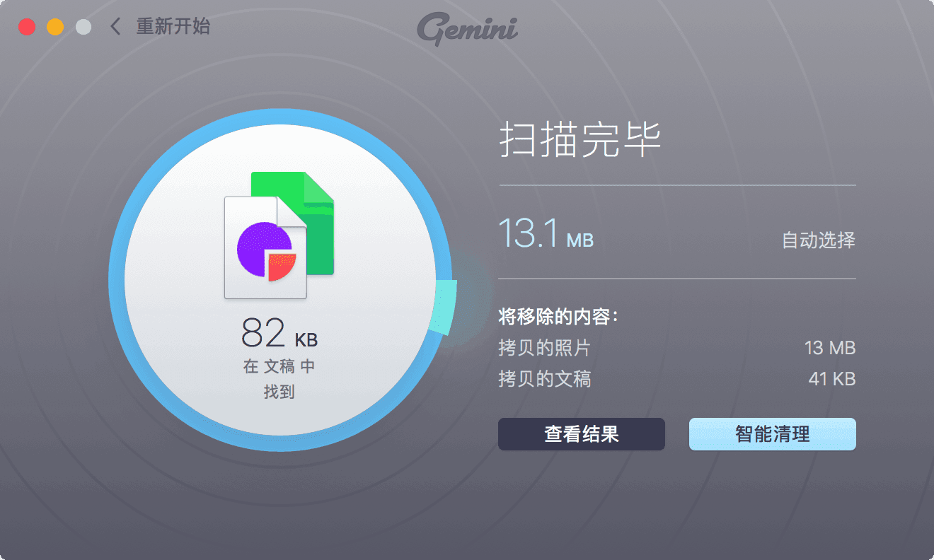The image size is (934, 560).
Task: Click the Gemini logo in title bar
Action: click(467, 29)
